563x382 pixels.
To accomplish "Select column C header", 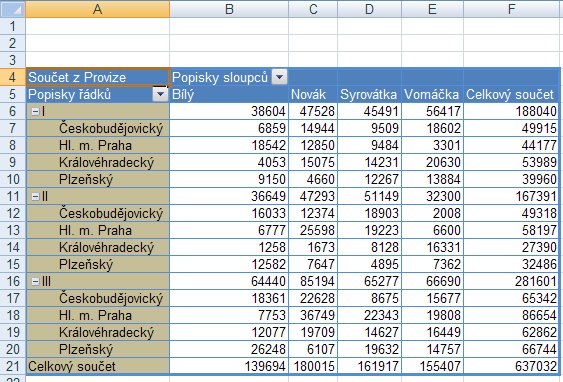I will pos(313,9).
